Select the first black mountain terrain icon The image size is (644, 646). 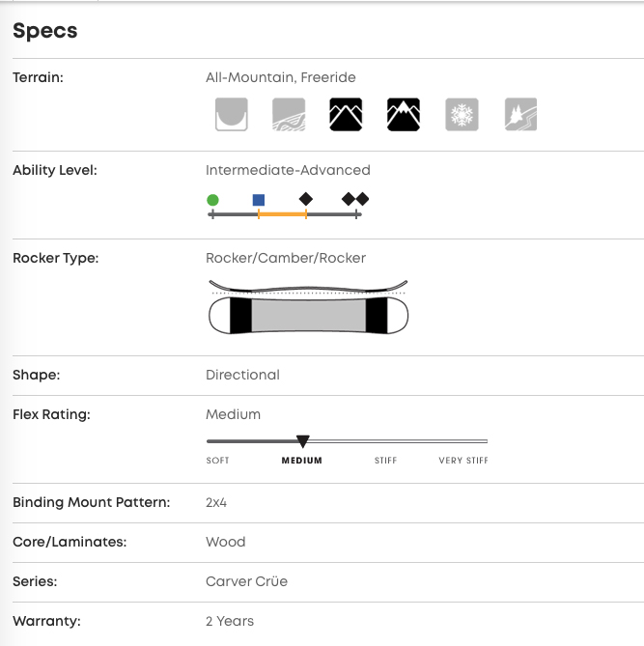346,115
